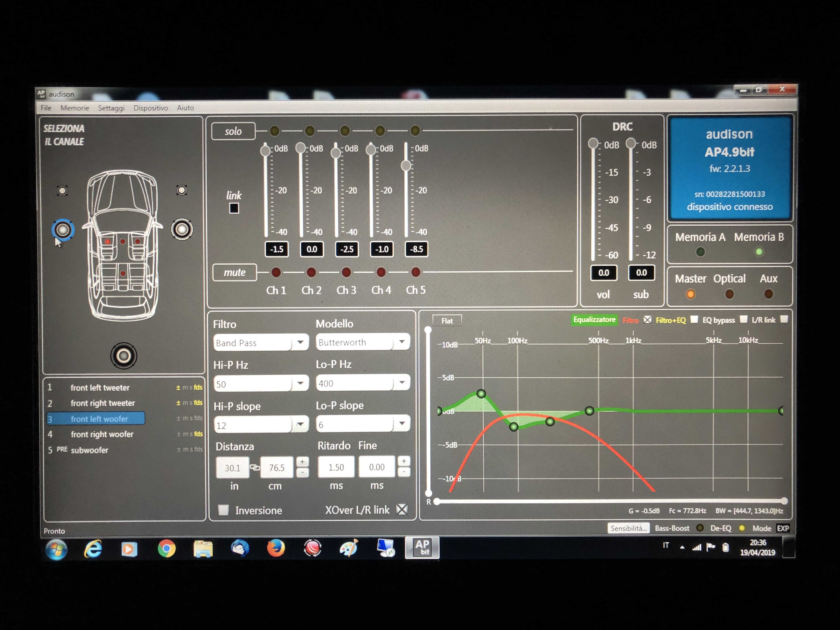Select the front right tweeter speaker icon

point(181,190)
